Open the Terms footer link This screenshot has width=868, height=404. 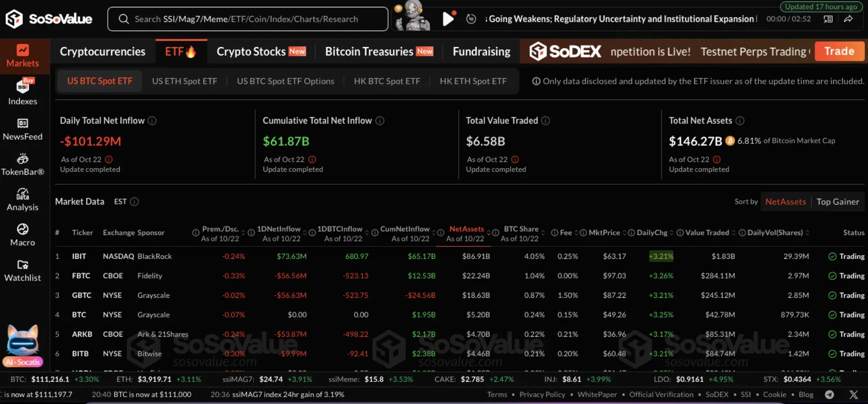497,394
